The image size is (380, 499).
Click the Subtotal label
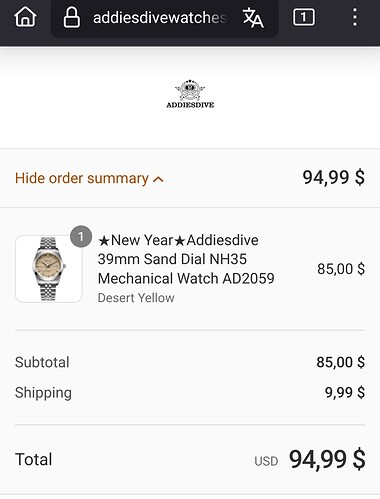tap(42, 362)
